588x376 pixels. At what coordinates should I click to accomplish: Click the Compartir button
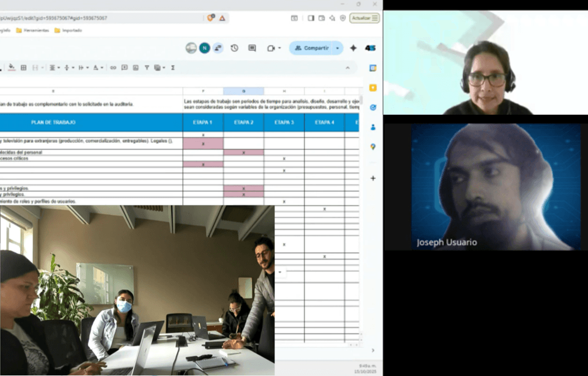click(312, 48)
